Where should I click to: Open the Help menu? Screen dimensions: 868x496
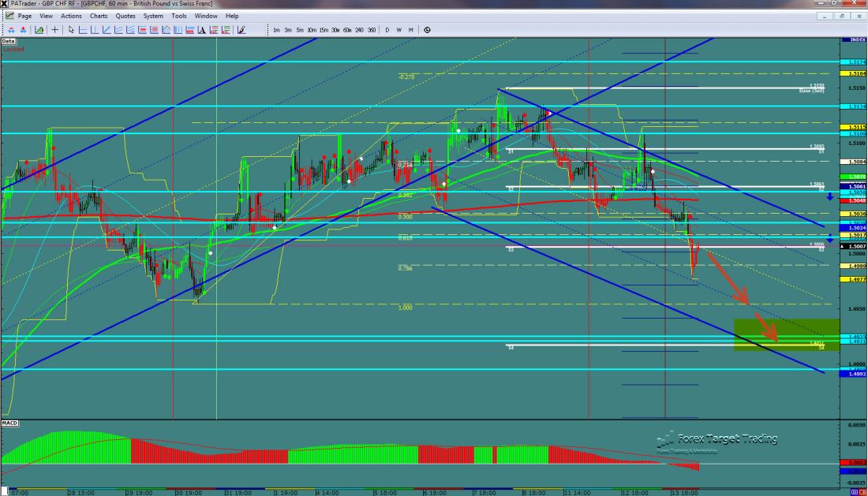click(232, 16)
